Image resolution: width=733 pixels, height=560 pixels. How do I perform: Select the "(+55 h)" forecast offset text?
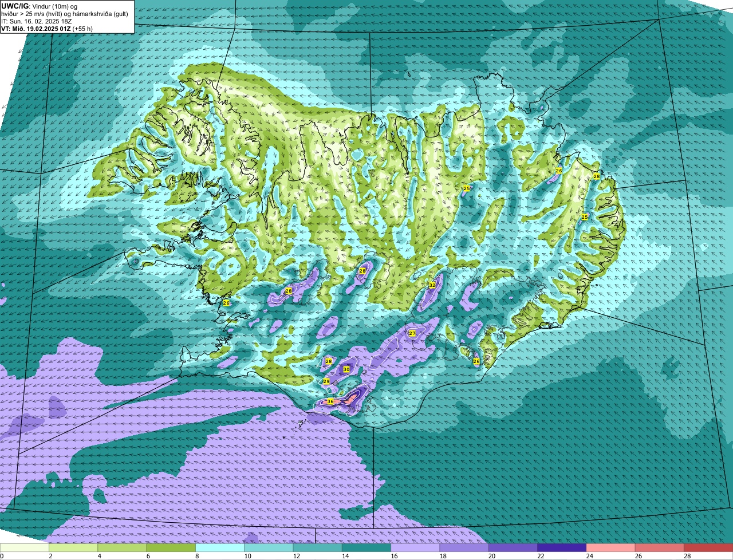(x=83, y=28)
